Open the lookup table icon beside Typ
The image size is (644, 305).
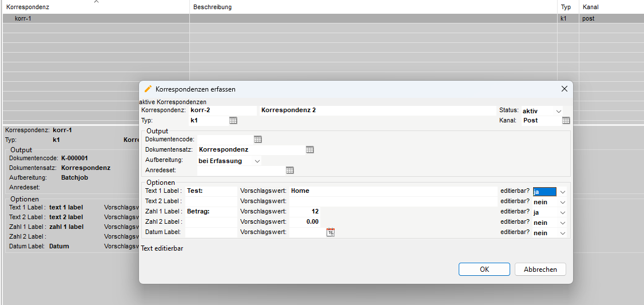[233, 121]
